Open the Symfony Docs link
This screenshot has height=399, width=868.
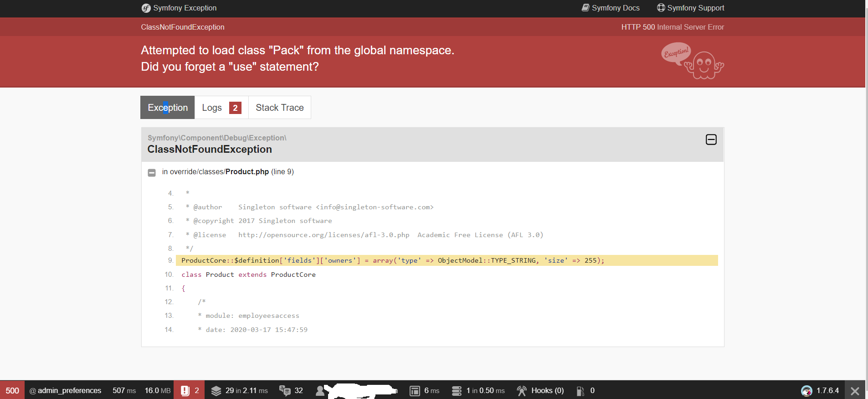point(611,8)
